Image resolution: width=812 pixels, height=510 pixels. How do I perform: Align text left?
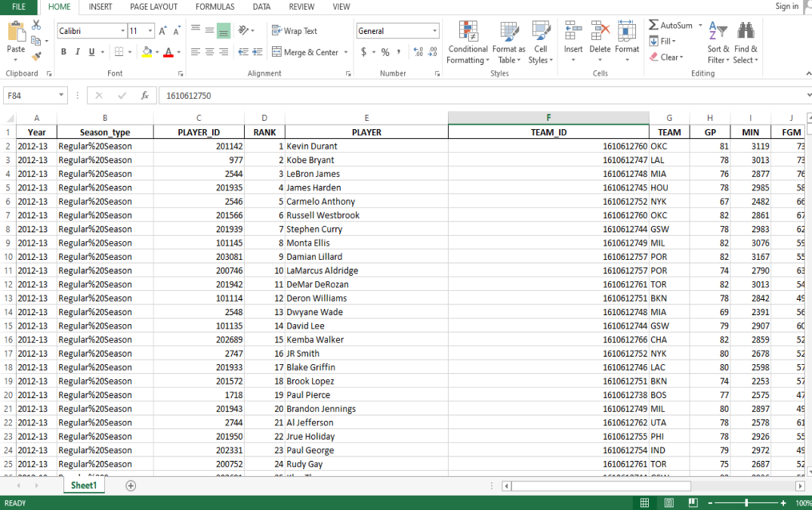[195, 52]
